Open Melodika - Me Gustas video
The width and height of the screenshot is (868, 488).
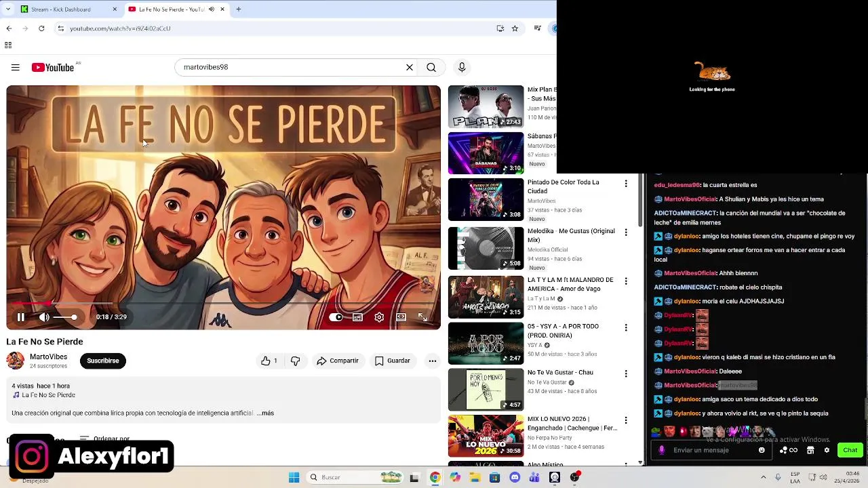(x=571, y=235)
